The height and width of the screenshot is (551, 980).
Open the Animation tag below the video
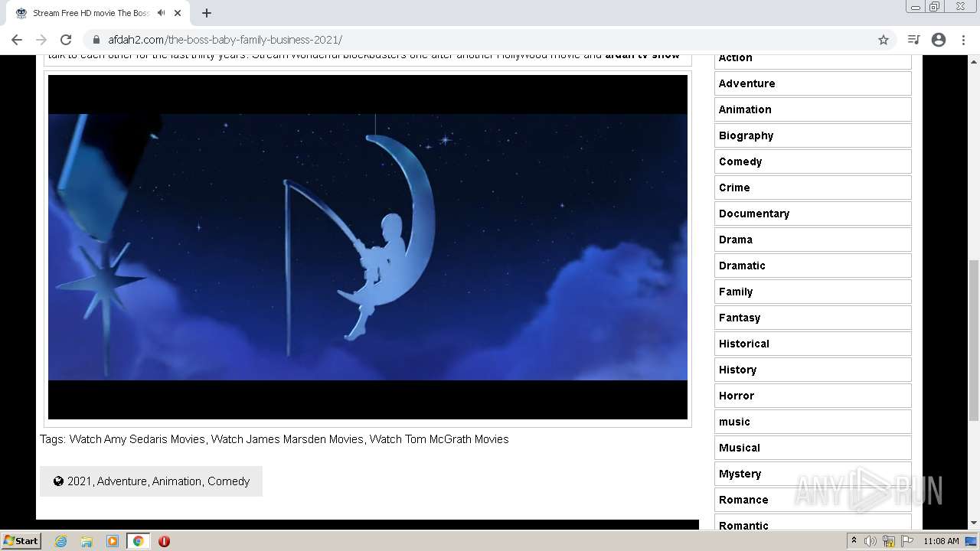[177, 481]
